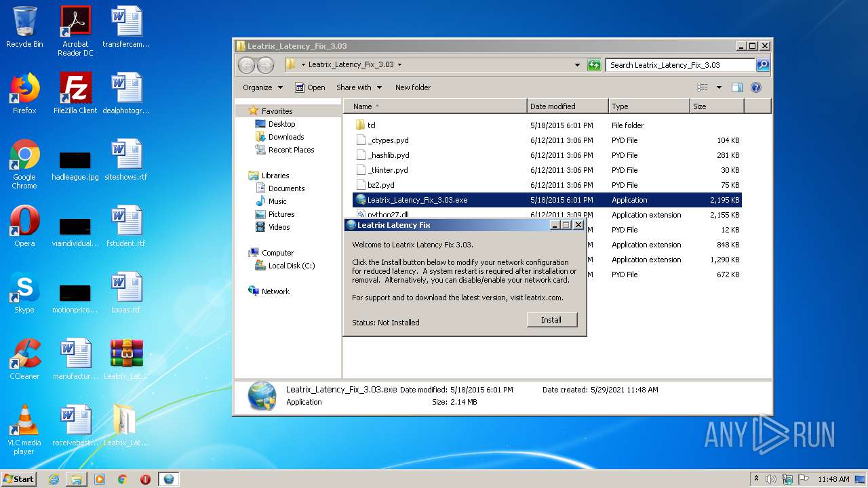Screen dimensions: 868x488
Task: Open the views options dropdown arrow
Action: pyautogui.click(x=719, y=87)
